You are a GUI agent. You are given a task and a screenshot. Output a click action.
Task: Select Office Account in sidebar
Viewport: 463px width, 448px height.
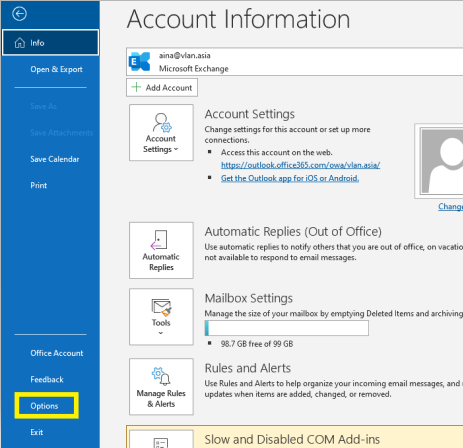(x=57, y=353)
